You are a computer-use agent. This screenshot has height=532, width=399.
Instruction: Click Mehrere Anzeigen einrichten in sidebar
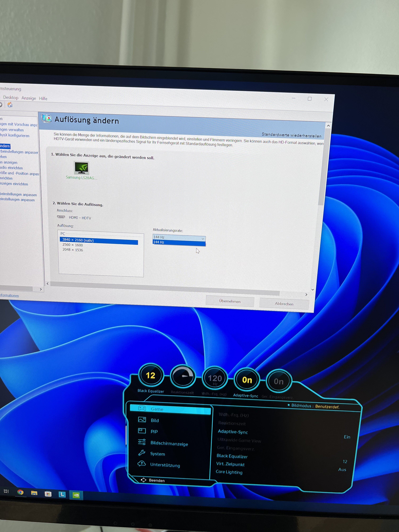tap(14, 184)
